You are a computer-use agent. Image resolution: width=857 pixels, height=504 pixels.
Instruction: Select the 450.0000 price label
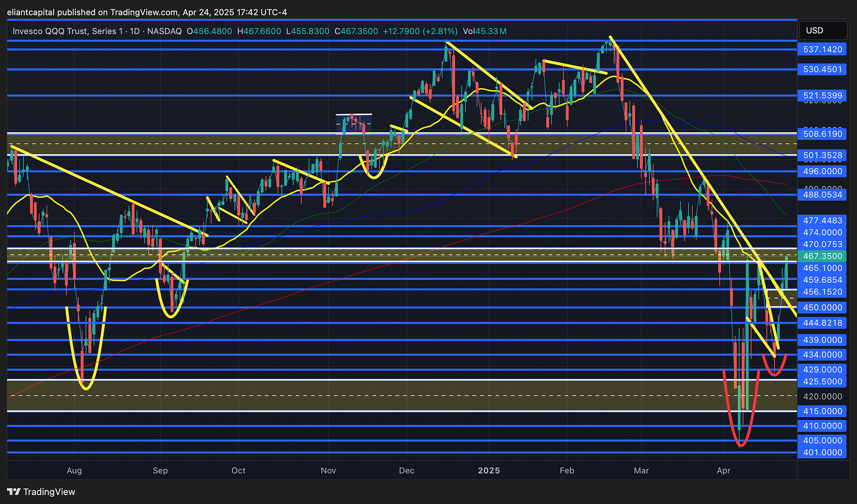click(822, 308)
